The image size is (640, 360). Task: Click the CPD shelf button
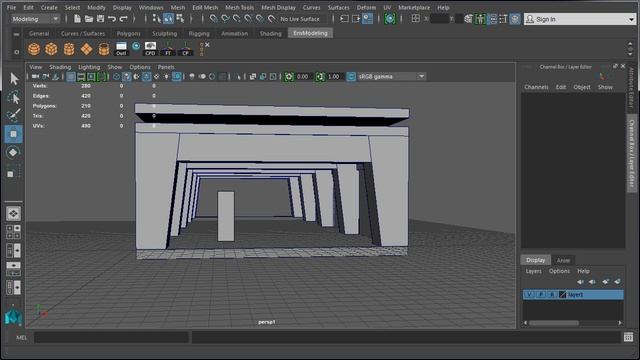tap(150, 49)
